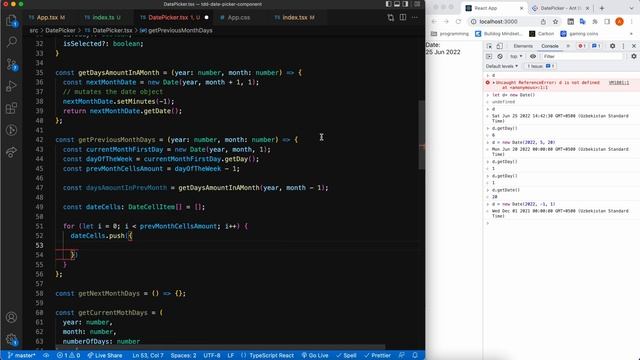Activate the DevTools inspect element picker

click(x=489, y=46)
